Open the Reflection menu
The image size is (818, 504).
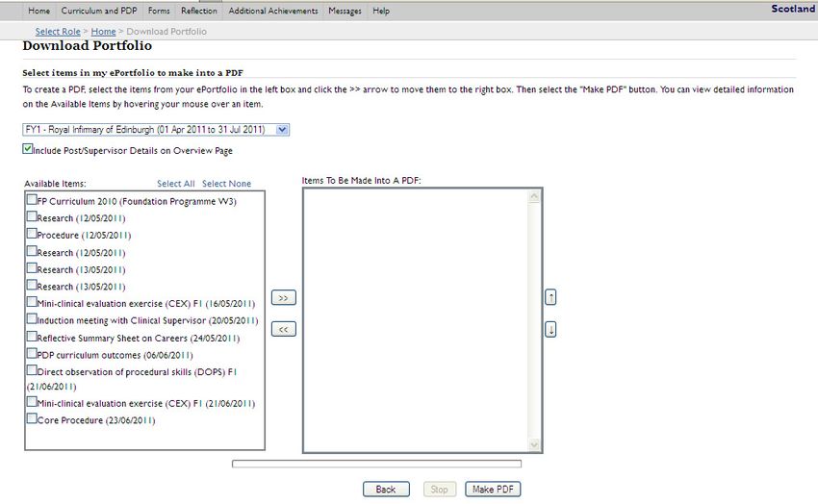point(199,11)
